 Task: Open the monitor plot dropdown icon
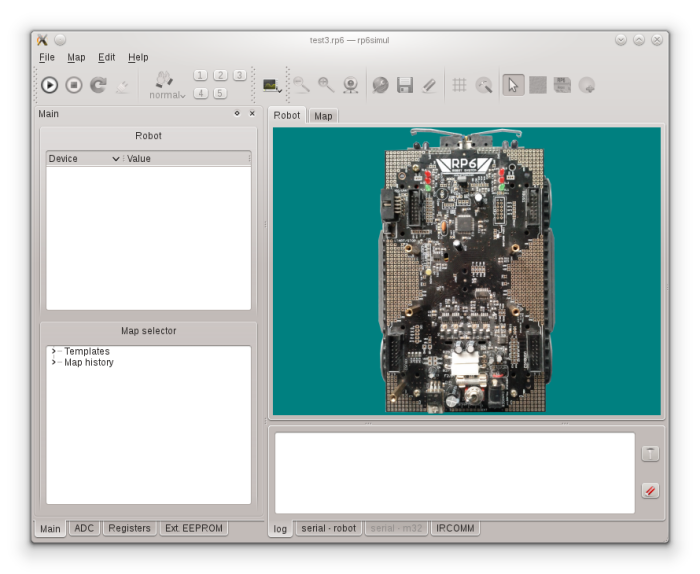[x=272, y=85]
